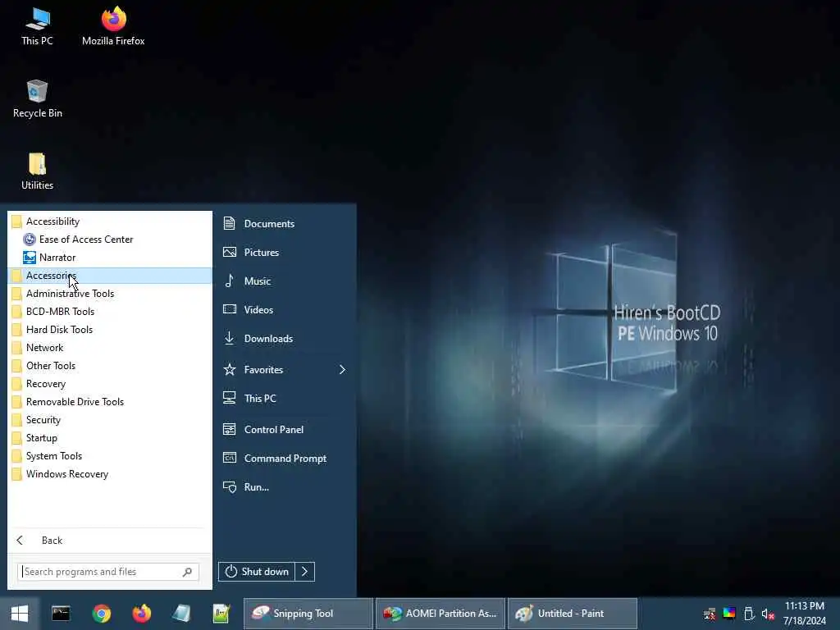Expand the Startup folder
Screen dimensions: 840x630
pos(110,438)
